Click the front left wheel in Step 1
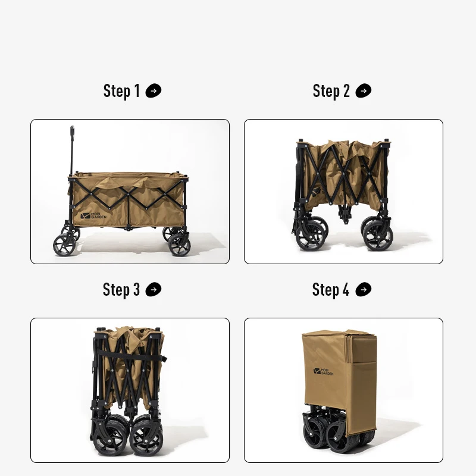This screenshot has height=476, width=476. 64,245
